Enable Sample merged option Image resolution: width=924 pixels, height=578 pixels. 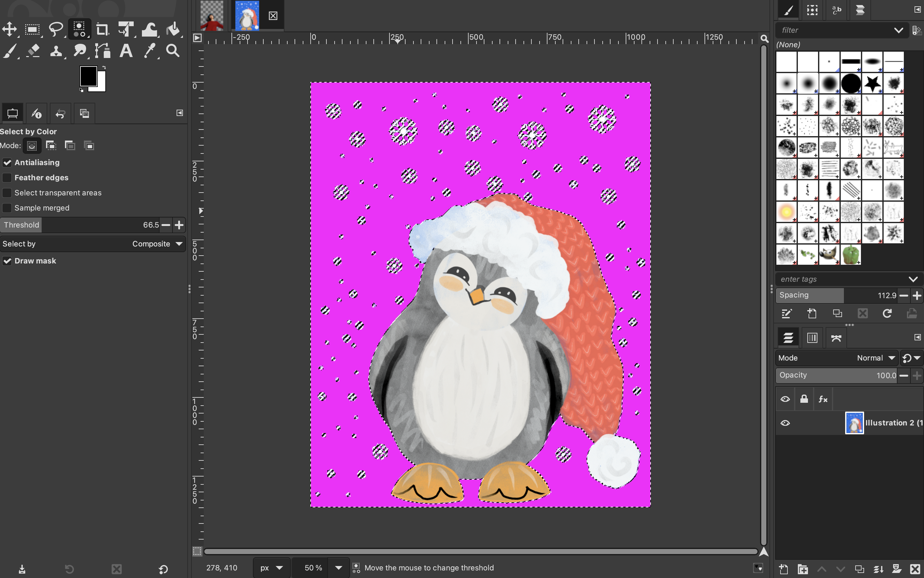point(7,208)
